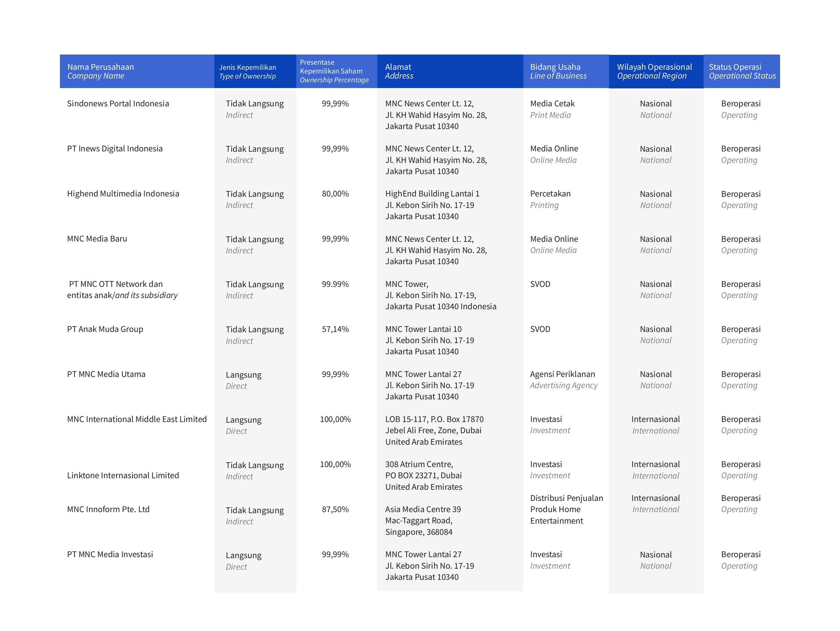Click the Alamat Address column header

coord(450,71)
